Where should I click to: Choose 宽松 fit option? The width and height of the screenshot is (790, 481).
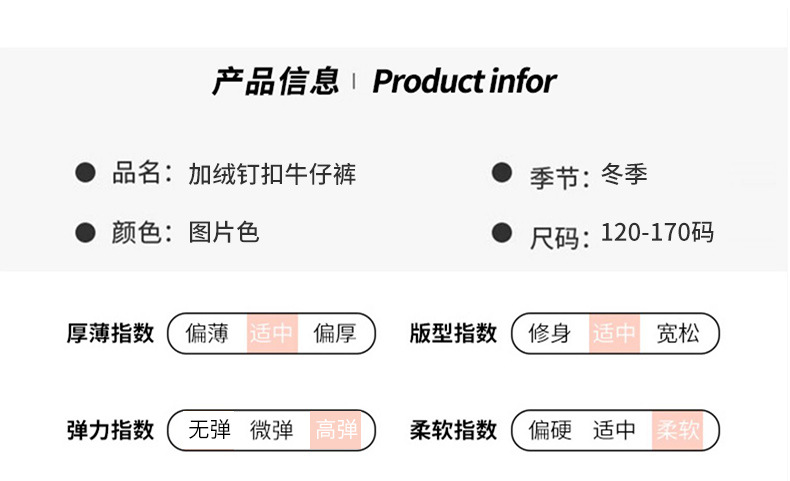[678, 333]
